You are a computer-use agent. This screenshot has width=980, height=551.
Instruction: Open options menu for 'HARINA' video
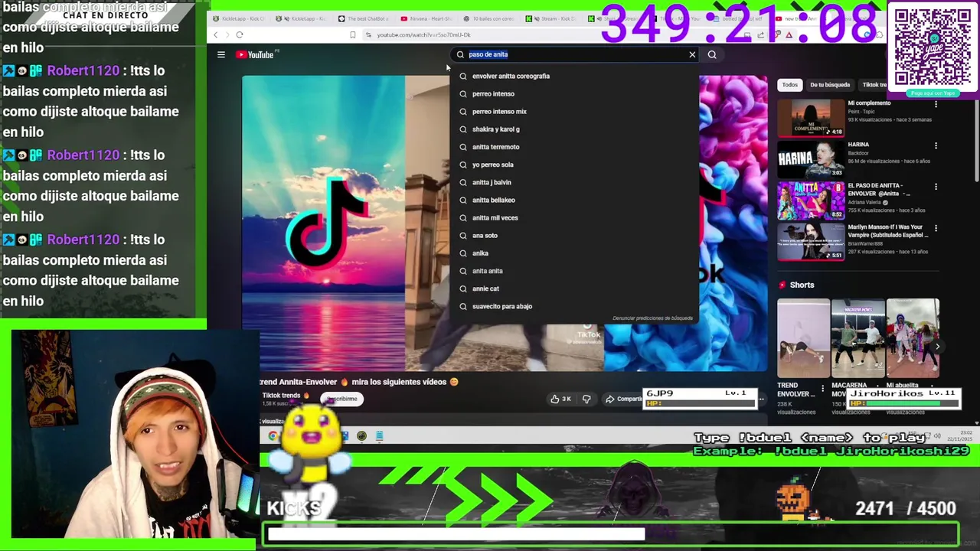coord(936,145)
